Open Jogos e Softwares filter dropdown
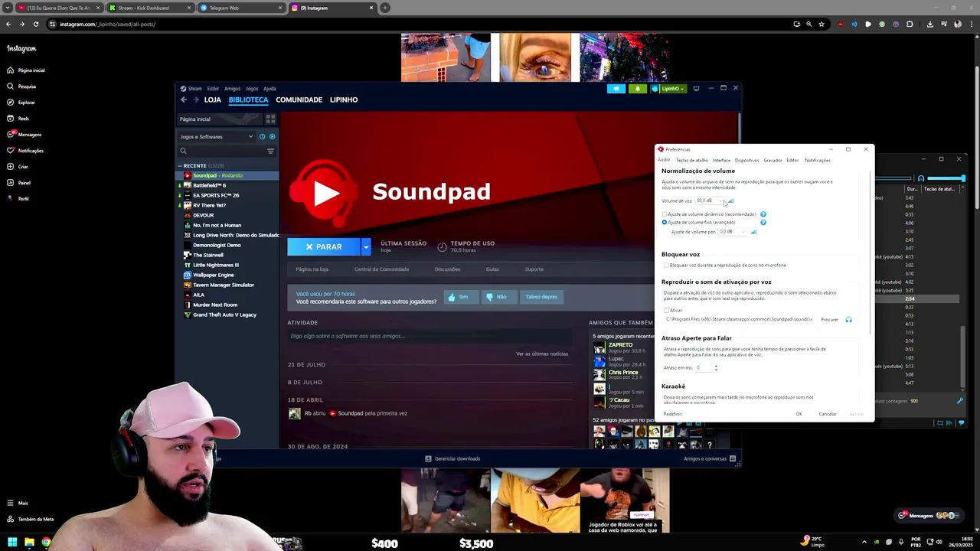 215,136
